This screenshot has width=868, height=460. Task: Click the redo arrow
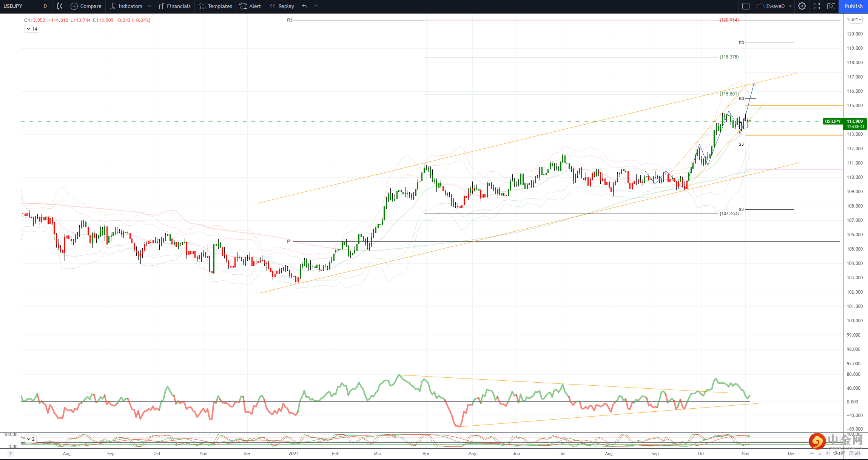click(x=315, y=6)
